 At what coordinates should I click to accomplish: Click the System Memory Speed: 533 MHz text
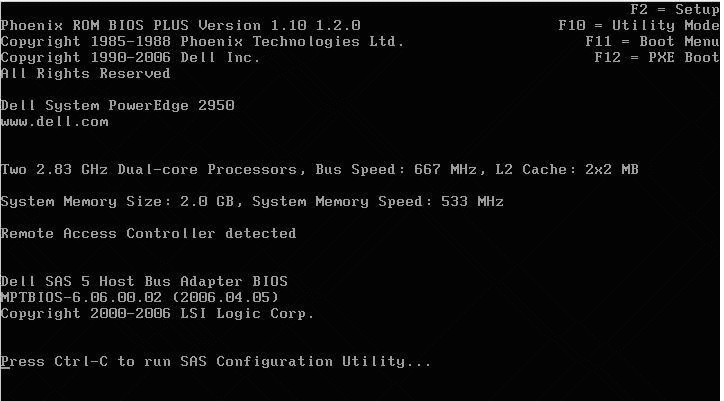pos(378,201)
